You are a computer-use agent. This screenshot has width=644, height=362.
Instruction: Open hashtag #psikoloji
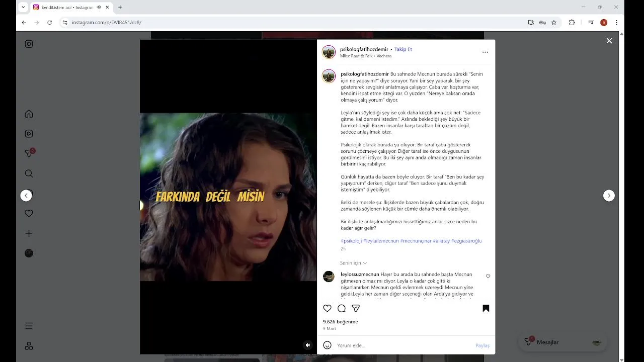[351, 241]
